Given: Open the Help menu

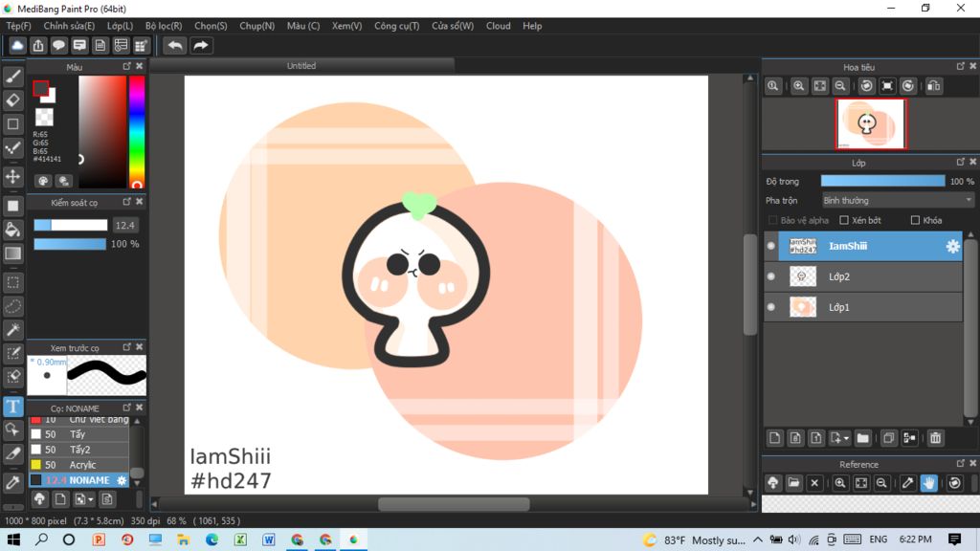Looking at the screenshot, I should [532, 26].
